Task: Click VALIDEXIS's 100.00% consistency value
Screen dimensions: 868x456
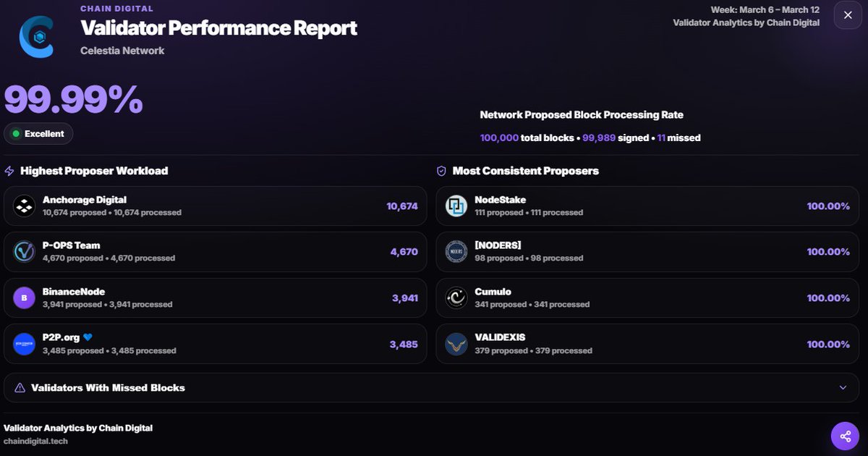Action: [828, 345]
